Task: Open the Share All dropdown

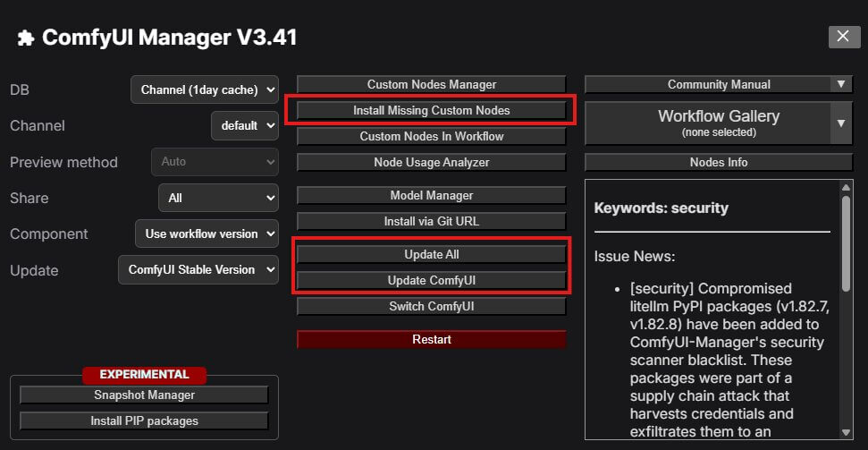Action: (218, 198)
